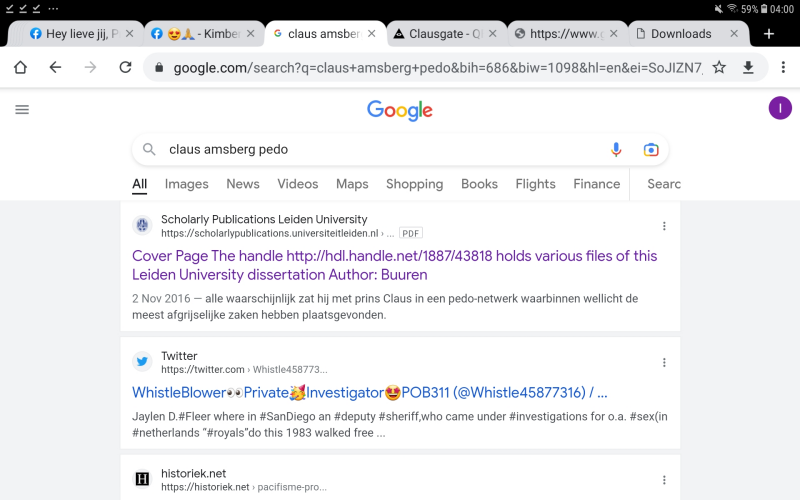Screen dimensions: 800x500
Task: Click 'Scholarly Publications Leiden University' source name
Action: (264, 219)
